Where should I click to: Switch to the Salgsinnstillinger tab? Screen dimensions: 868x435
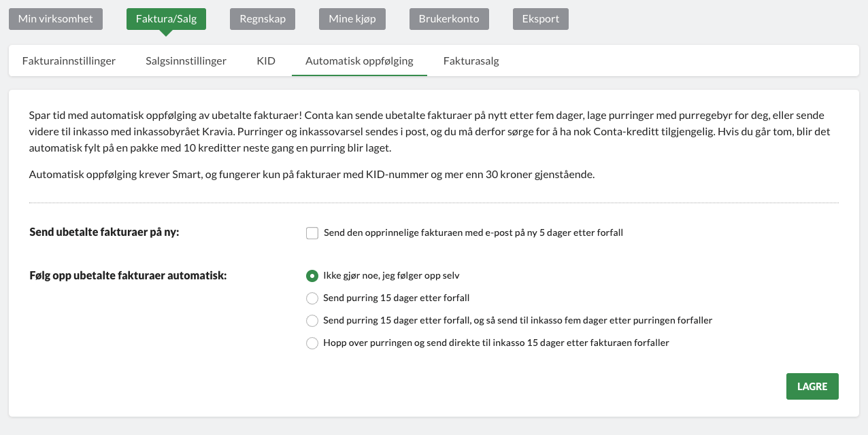186,60
